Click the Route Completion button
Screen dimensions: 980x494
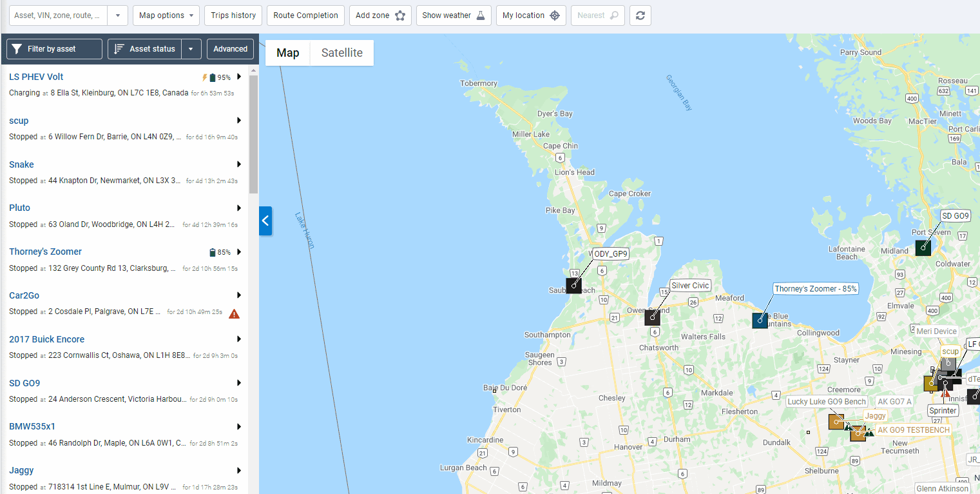point(305,15)
